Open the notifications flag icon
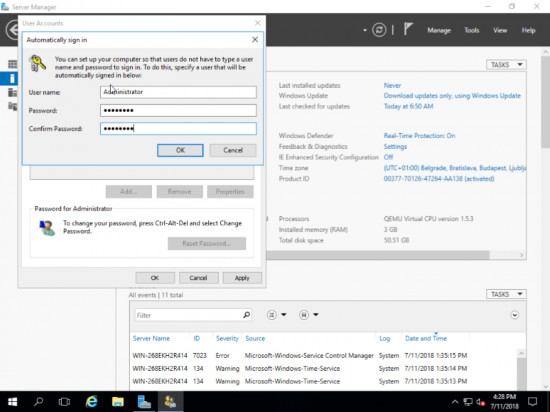This screenshot has height=412, width=550. [408, 29]
